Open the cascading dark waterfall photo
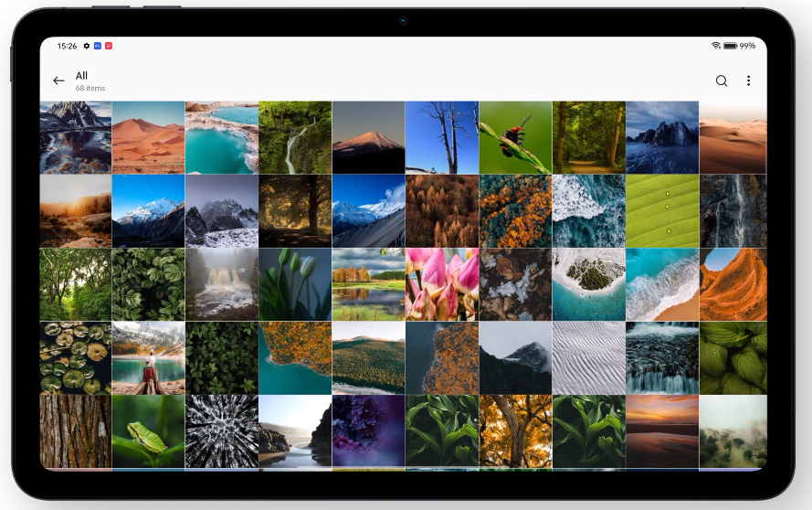Viewport: 812px width, 510px height. click(662, 358)
